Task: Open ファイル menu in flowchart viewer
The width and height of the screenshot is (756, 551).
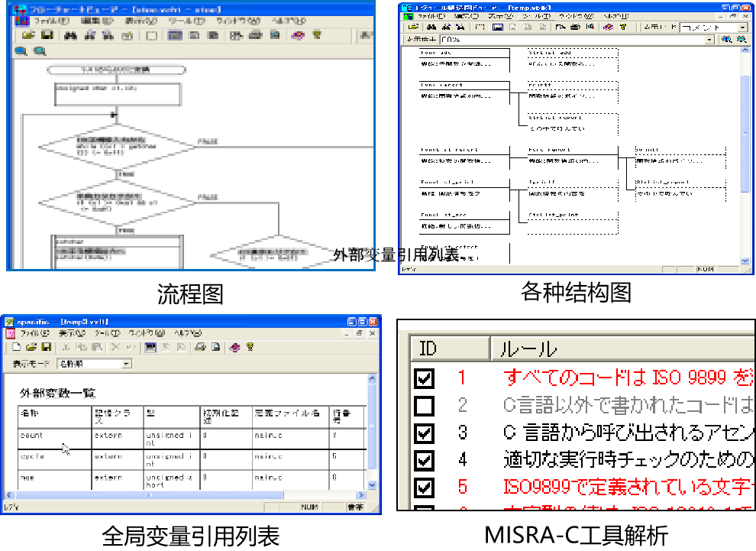Action: (x=51, y=21)
